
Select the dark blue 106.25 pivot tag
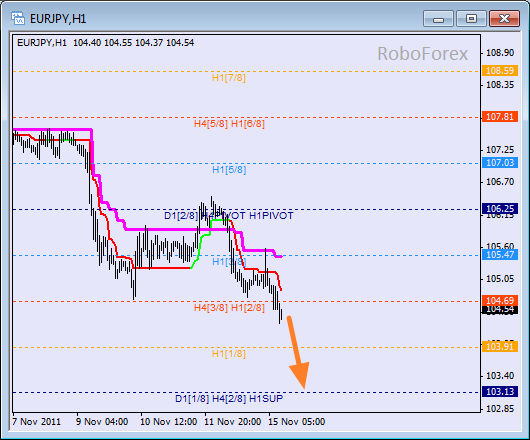[500, 209]
